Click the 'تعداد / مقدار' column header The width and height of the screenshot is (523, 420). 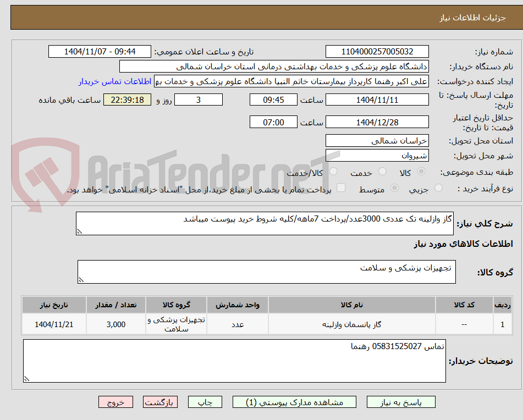[x=115, y=305]
